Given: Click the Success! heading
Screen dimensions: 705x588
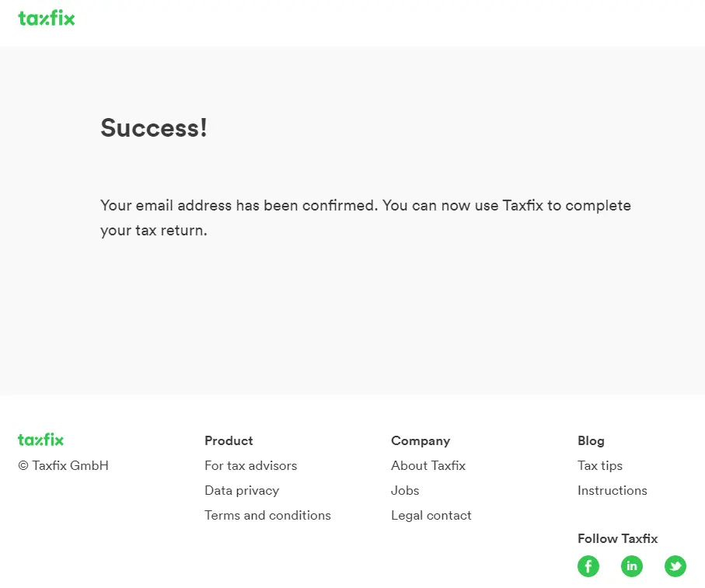Looking at the screenshot, I should [154, 127].
